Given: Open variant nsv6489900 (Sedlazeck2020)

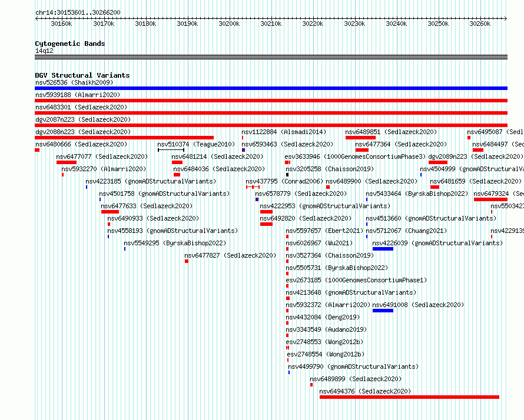Looking at the screenshot, I should click(x=372, y=181).
